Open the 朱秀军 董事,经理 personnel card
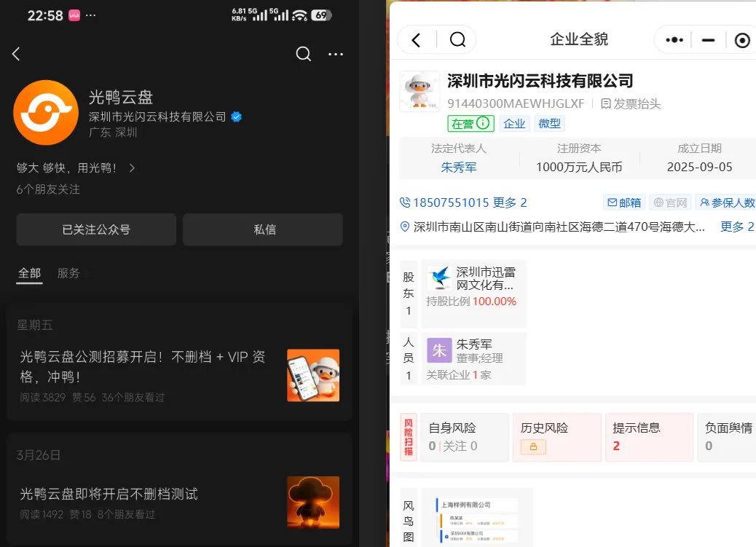The width and height of the screenshot is (756, 547). pos(474,358)
